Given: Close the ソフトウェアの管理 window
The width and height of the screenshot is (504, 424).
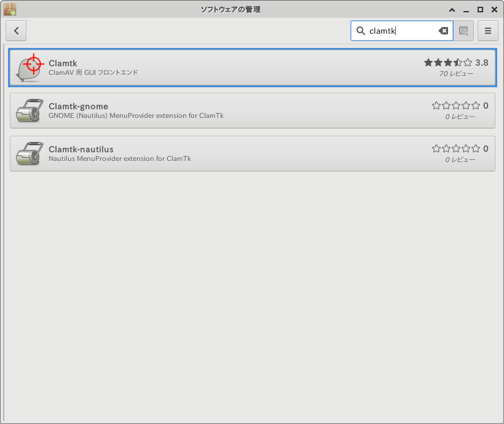Looking at the screenshot, I should coord(494,10).
